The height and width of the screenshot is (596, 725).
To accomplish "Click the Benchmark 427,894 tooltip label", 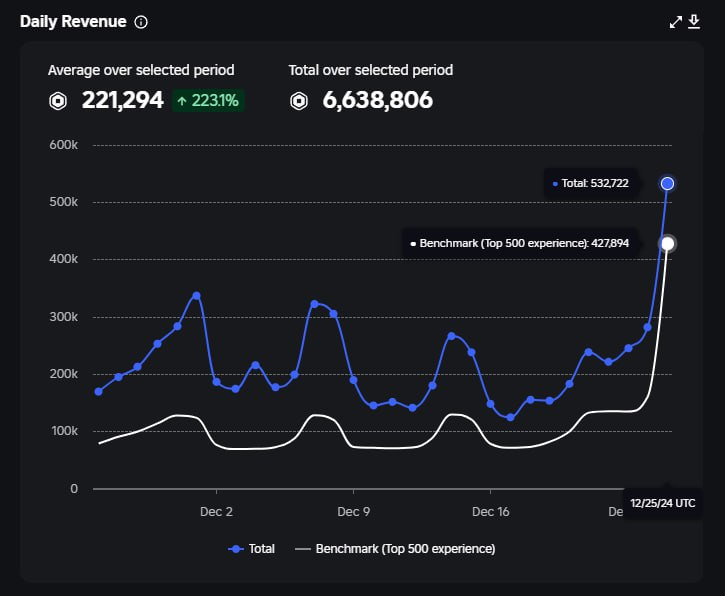I will pos(520,243).
